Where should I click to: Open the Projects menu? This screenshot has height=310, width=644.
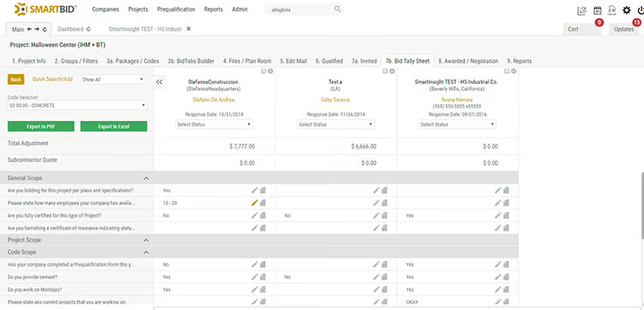(138, 9)
